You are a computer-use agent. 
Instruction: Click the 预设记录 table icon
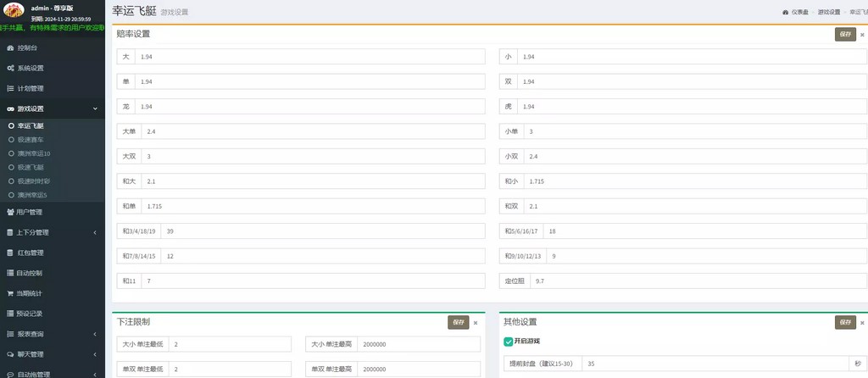(x=10, y=314)
